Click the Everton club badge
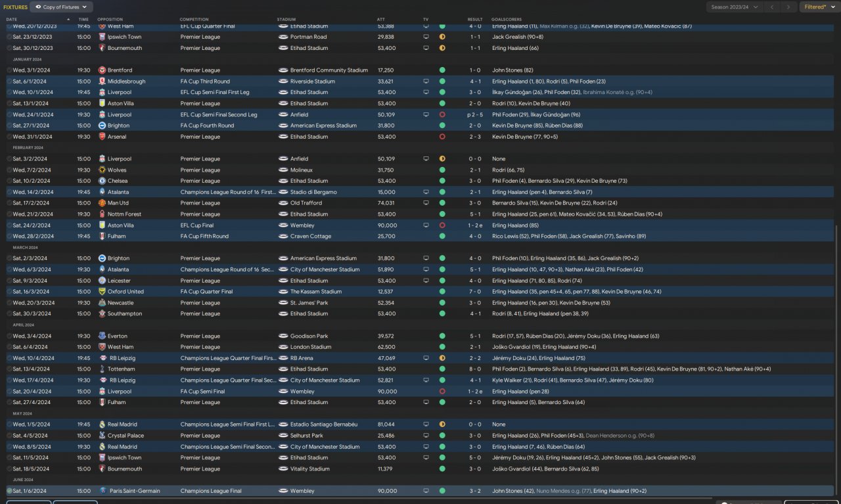Viewport: 841px width, 504px height. tap(102, 336)
